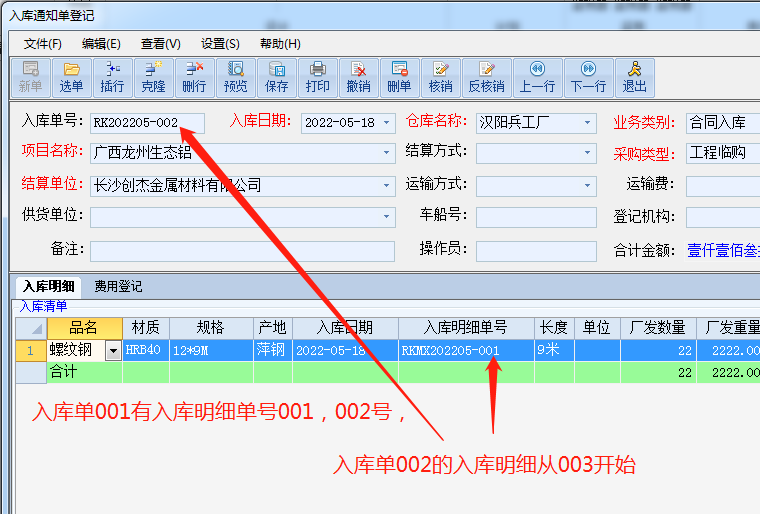Image resolution: width=760 pixels, height=514 pixels.
Task: Click 删行 (delete row) toolbar icon
Action: click(194, 78)
